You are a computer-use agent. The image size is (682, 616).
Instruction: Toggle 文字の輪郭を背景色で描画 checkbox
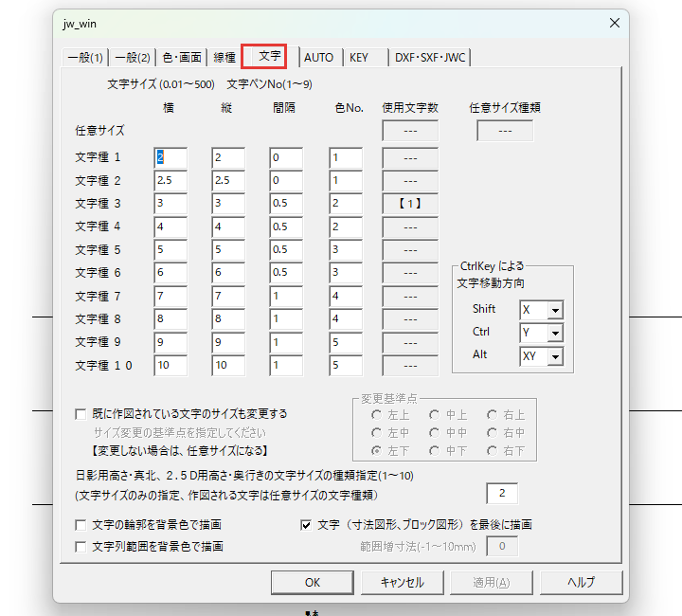click(x=81, y=525)
